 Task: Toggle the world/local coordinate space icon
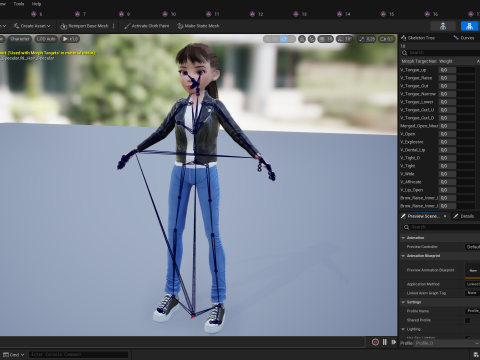point(302,39)
